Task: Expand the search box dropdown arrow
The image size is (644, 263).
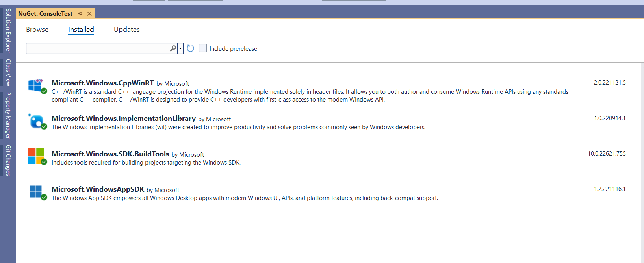Action: [x=180, y=48]
